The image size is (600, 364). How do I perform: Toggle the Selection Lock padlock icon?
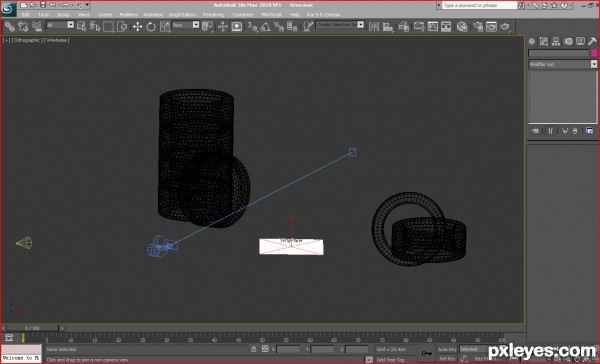pyautogui.click(x=253, y=349)
